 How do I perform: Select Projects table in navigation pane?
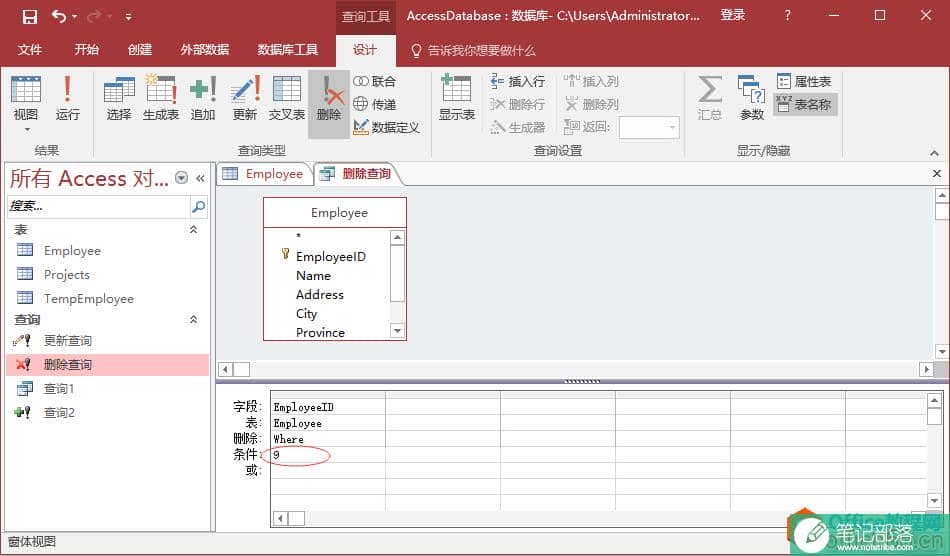click(107, 274)
